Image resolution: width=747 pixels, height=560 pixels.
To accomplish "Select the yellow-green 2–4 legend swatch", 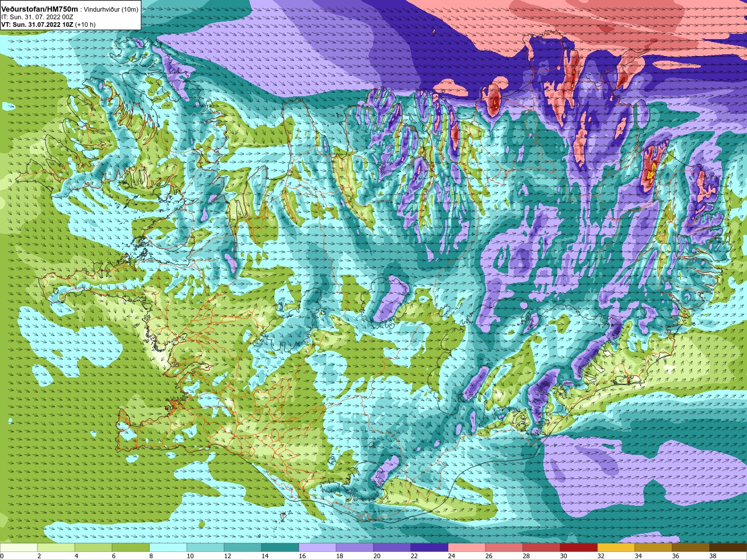I will pos(56,548).
